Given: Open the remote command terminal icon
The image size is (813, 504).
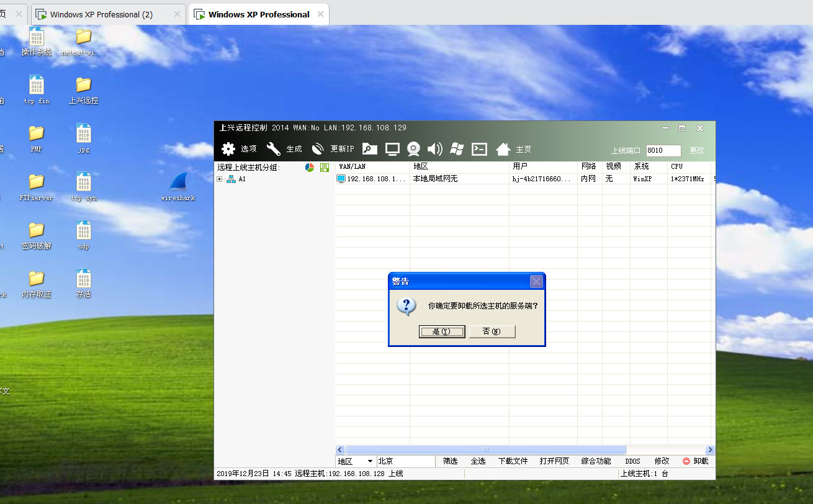Looking at the screenshot, I should click(480, 149).
